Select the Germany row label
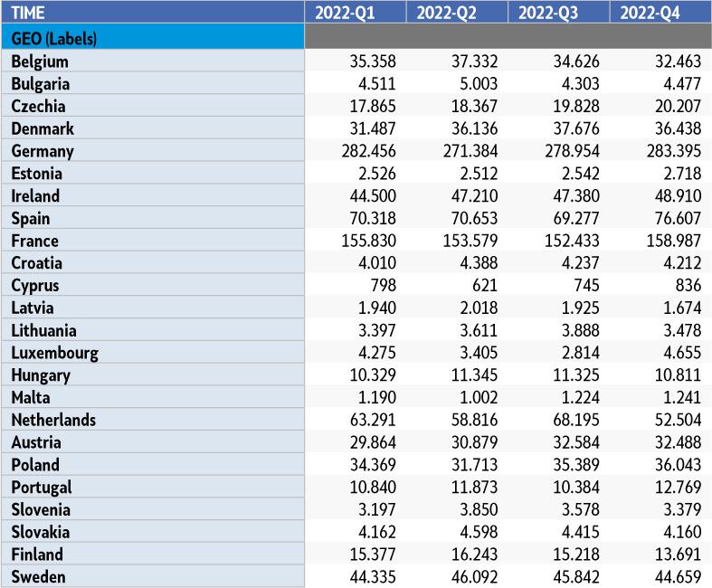712x588 pixels. pyautogui.click(x=43, y=151)
